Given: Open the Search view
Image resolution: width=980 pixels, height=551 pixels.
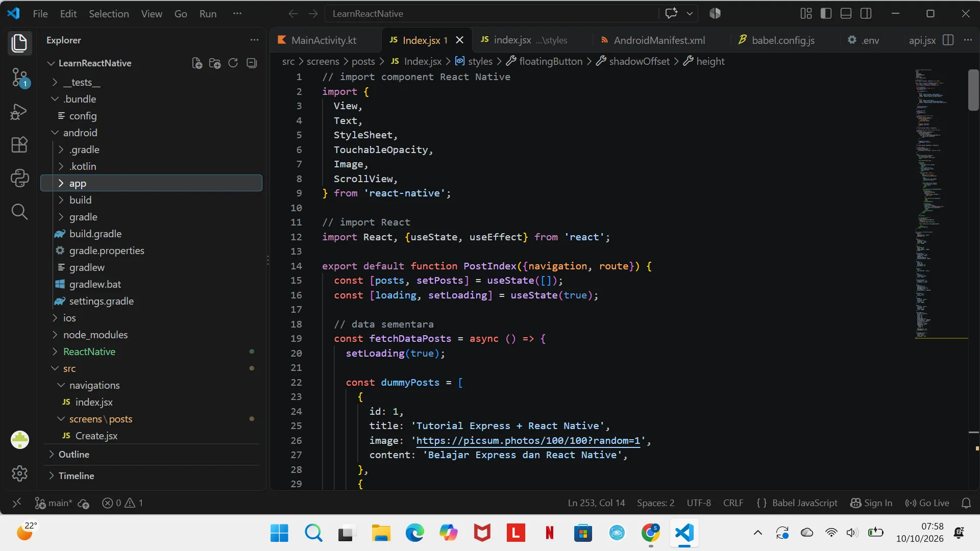Looking at the screenshot, I should click(x=19, y=211).
